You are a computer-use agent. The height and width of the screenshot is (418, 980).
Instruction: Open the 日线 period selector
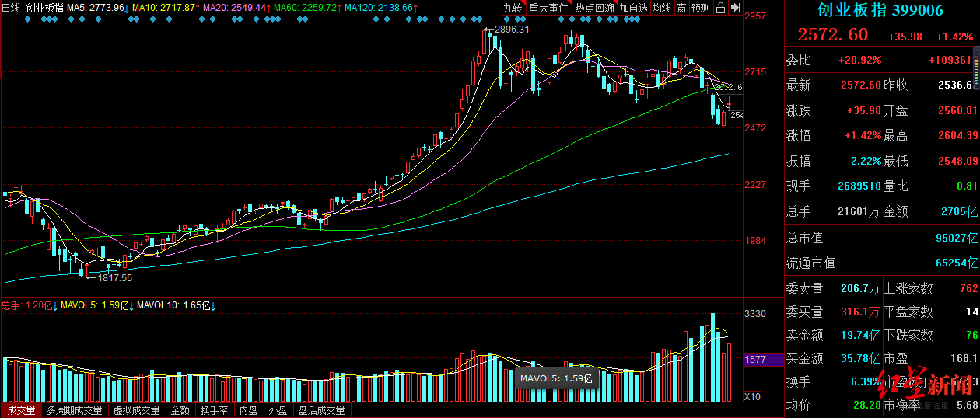[x=11, y=8]
